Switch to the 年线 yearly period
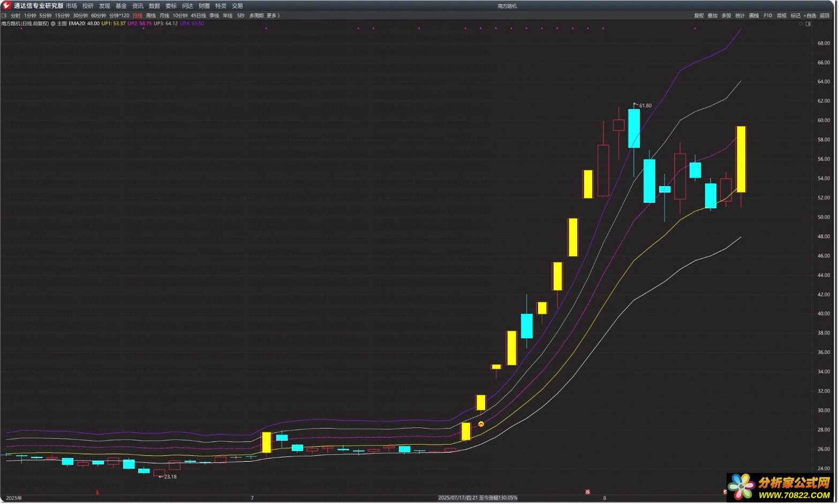Image resolution: width=839 pixels, height=504 pixels. (x=228, y=16)
